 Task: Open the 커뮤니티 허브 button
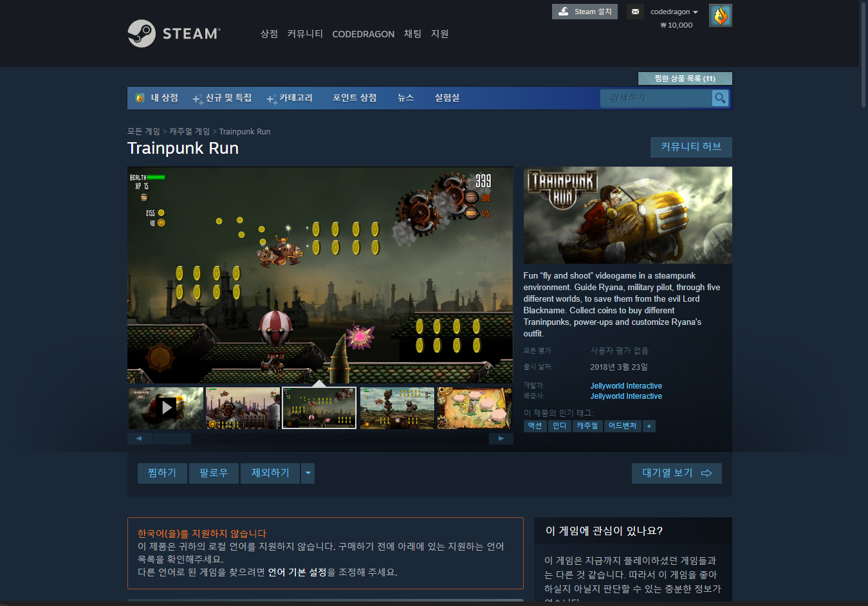[691, 147]
